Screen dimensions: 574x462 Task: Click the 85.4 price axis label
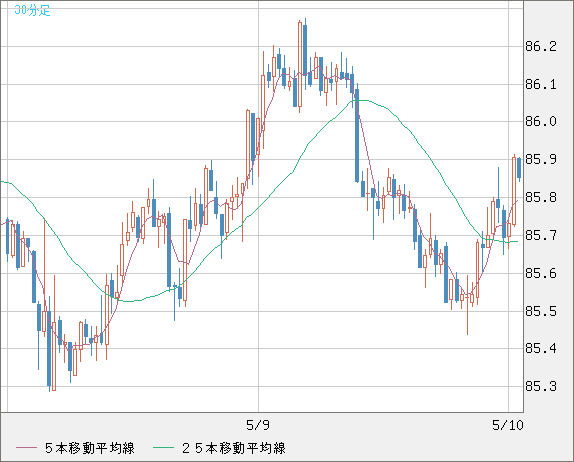pos(541,348)
